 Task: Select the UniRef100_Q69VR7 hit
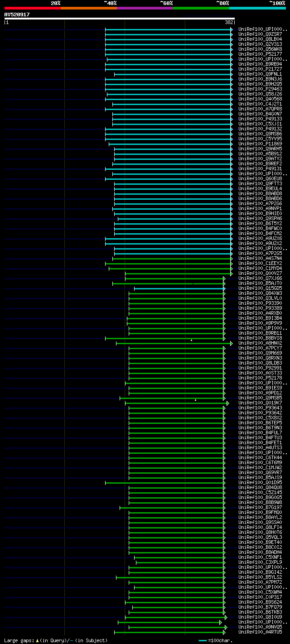tap(260, 473)
